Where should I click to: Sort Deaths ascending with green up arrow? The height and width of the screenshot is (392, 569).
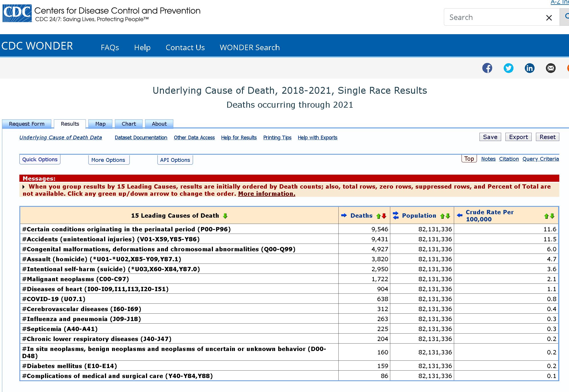(x=379, y=216)
